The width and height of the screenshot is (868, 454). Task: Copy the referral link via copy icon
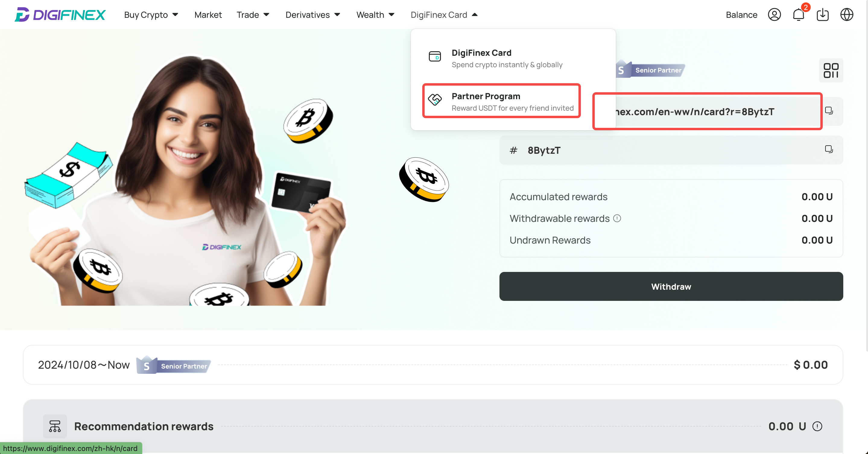pos(829,111)
